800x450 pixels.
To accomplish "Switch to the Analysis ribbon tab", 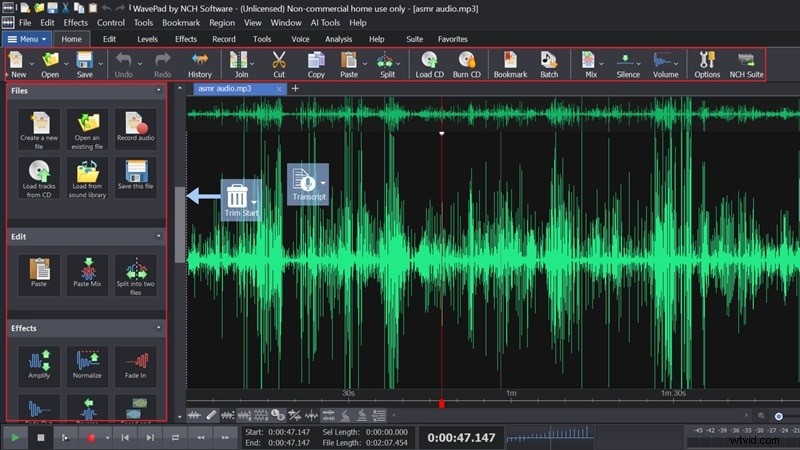I will (x=338, y=39).
